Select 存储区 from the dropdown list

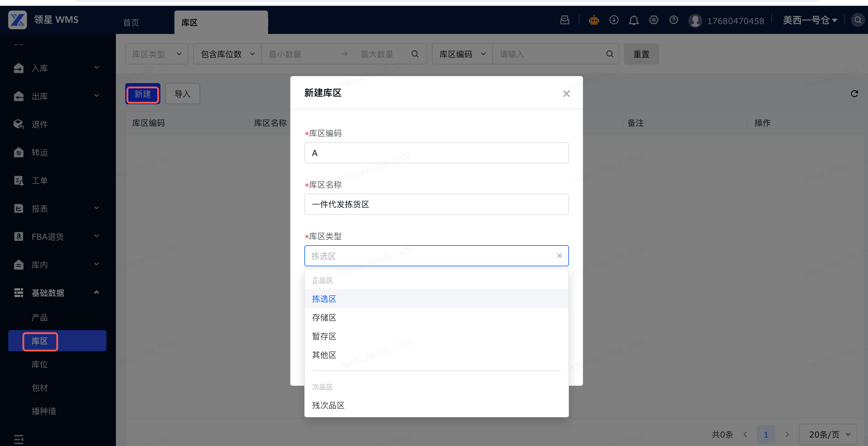(x=324, y=317)
